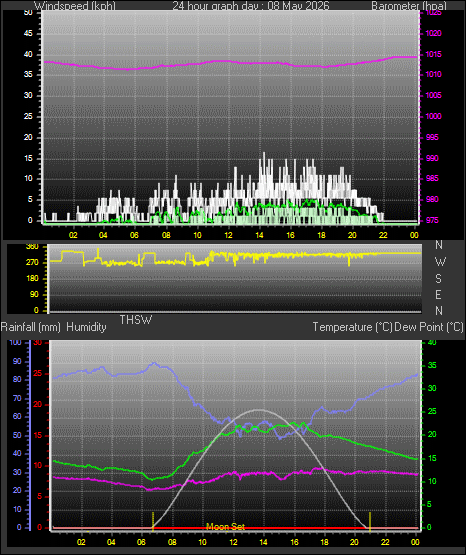The width and height of the screenshot is (466, 555).
Task: Click the E compass direction label
Action: pos(438,294)
